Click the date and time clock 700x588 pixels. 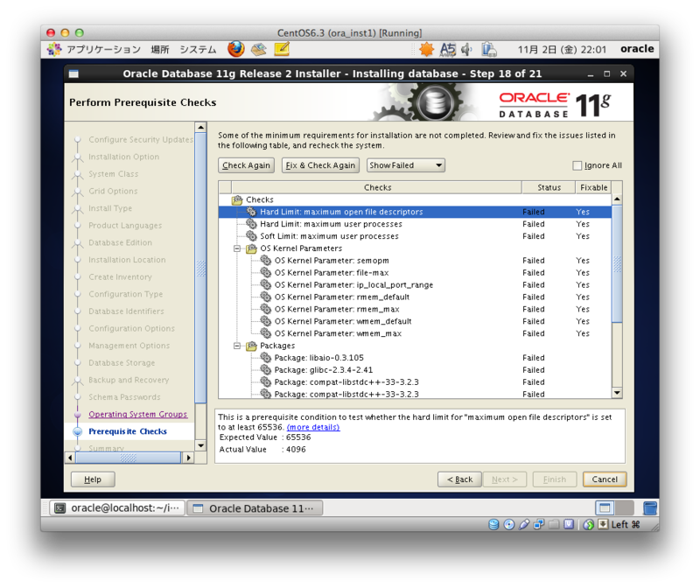(x=562, y=50)
